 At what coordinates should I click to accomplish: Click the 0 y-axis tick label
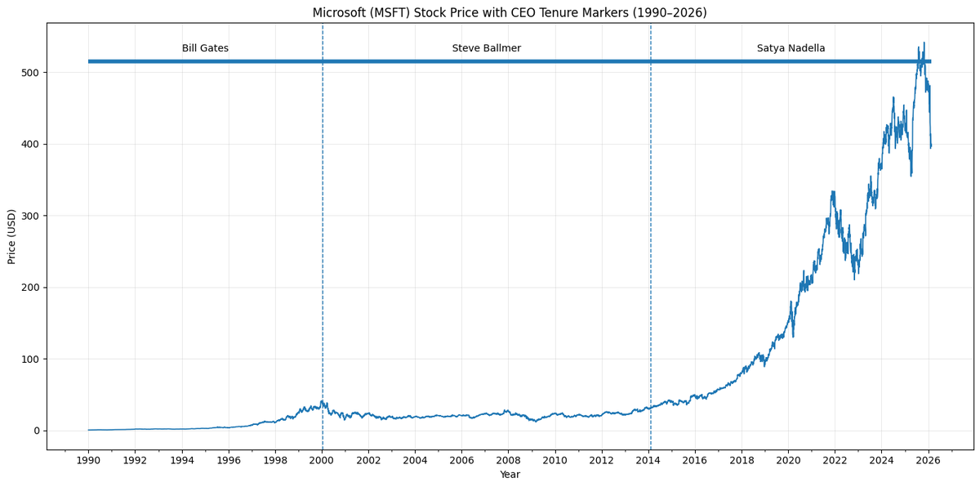[37, 431]
